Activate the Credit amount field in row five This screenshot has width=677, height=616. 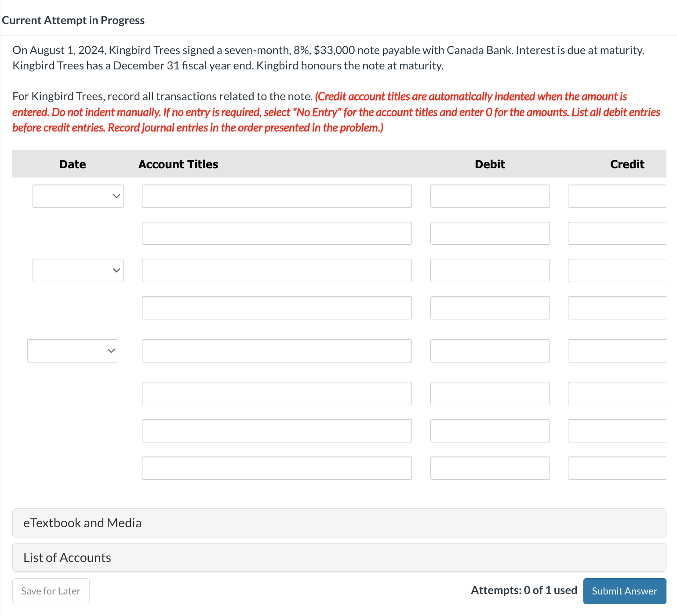tap(617, 351)
